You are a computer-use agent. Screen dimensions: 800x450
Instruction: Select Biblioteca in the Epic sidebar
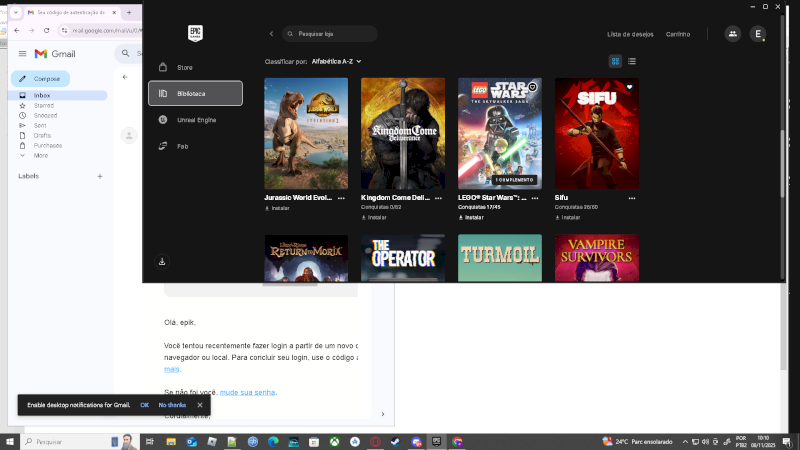pos(195,93)
